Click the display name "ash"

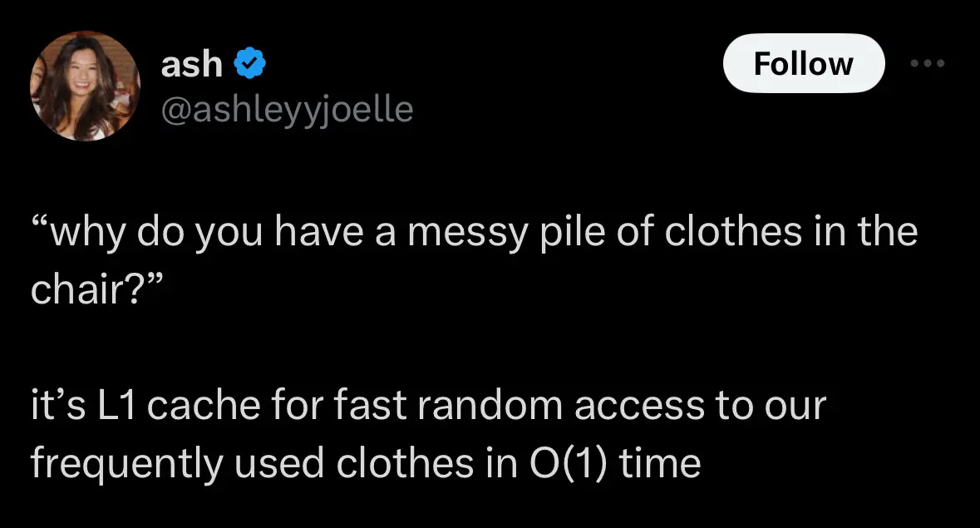coord(191,64)
